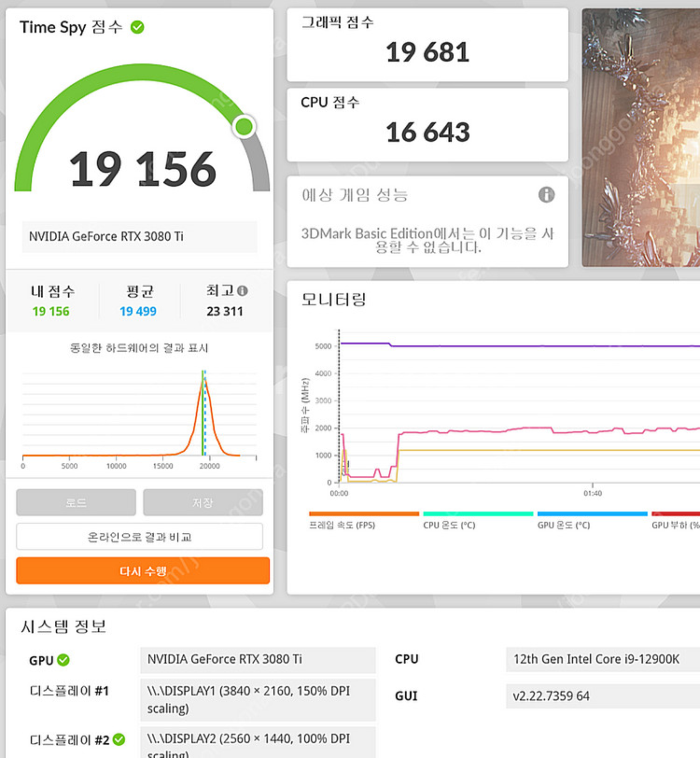Click the score distribution chart peak

tap(204, 380)
